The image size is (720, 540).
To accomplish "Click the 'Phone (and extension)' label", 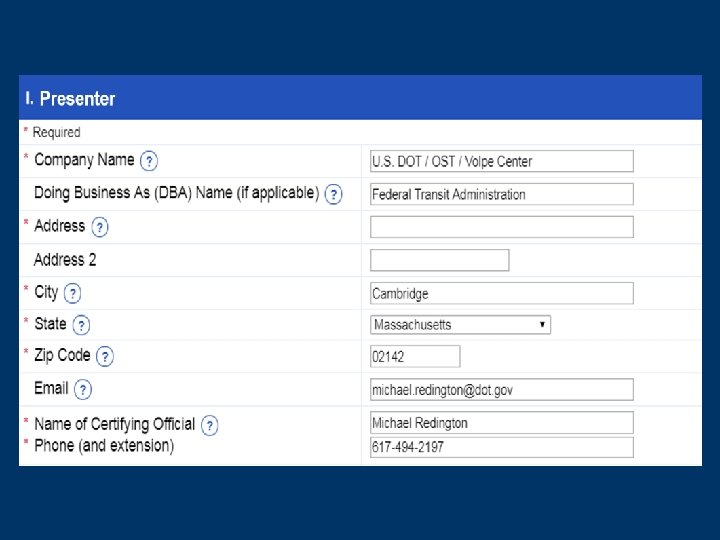I will [x=104, y=446].
